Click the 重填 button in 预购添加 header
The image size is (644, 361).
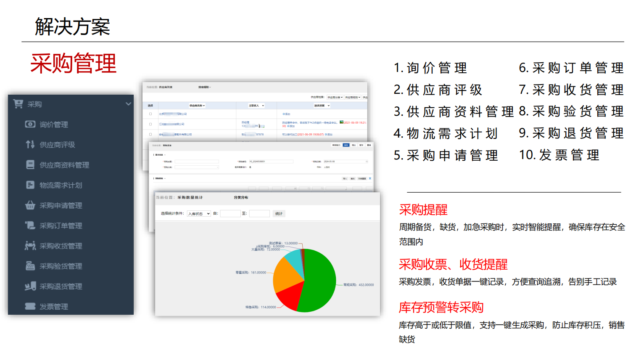(x=369, y=145)
